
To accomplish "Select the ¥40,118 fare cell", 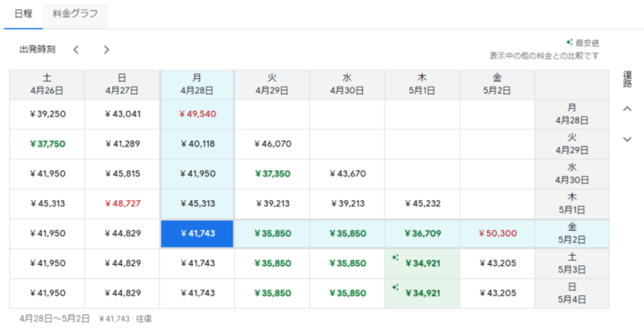I will 197,144.
